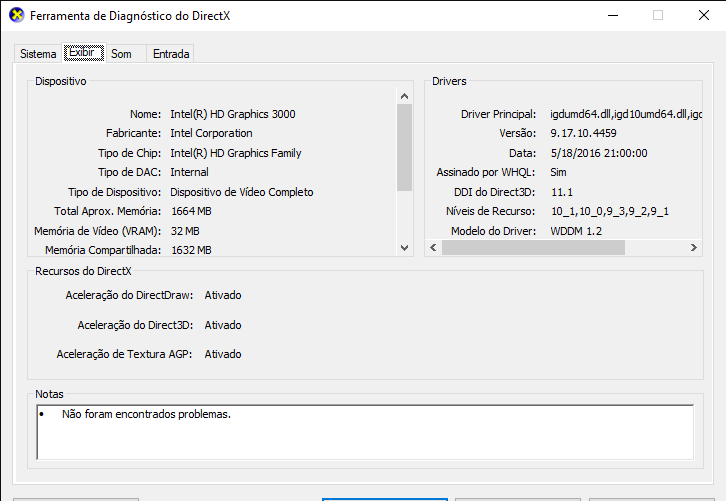
Task: Click the 'Assinado por WHQL:' label
Action: tap(486, 172)
